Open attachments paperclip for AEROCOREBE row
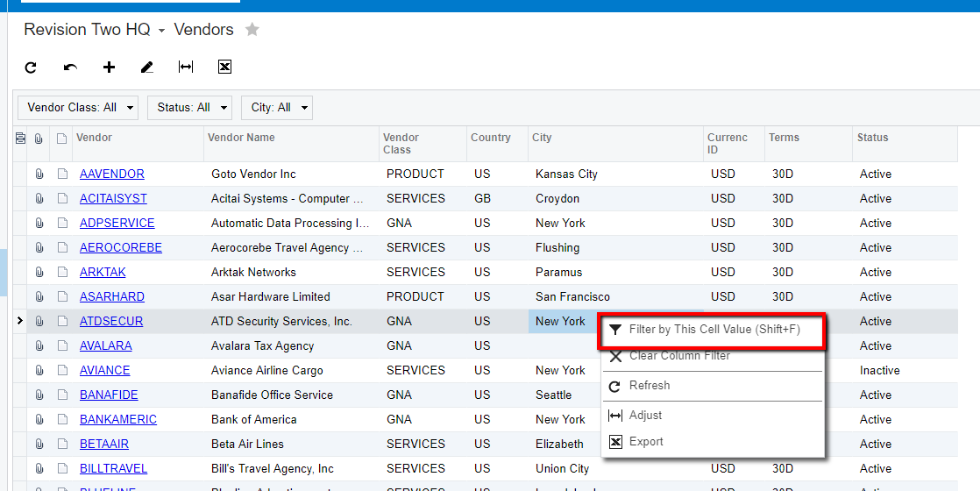The height and width of the screenshot is (491, 980). [39, 247]
